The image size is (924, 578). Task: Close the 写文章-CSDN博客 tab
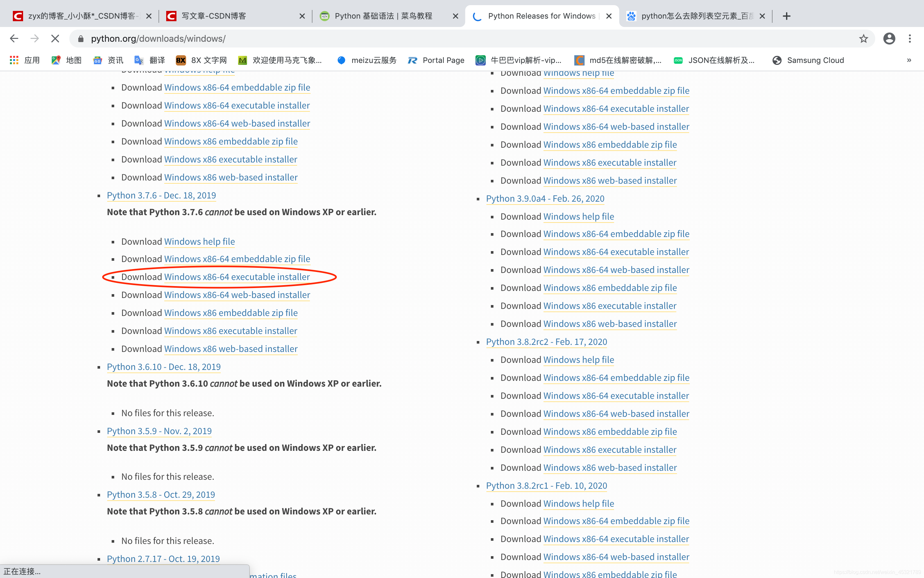(302, 16)
